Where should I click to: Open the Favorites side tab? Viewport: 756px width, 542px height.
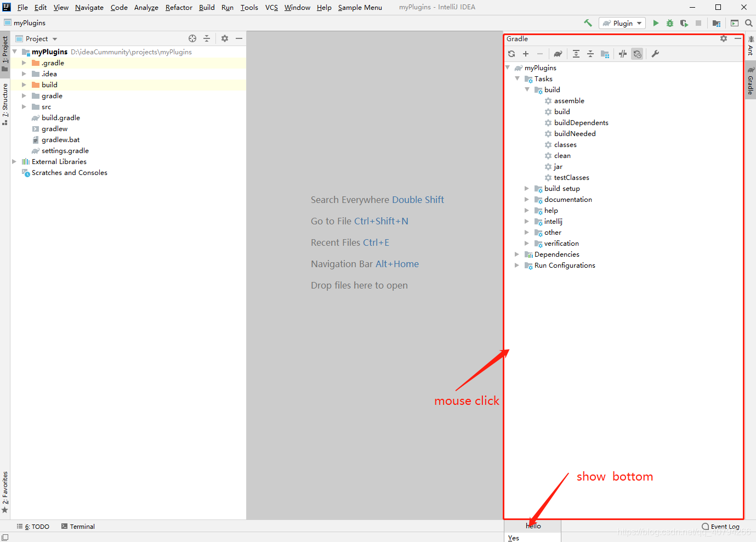point(5,493)
